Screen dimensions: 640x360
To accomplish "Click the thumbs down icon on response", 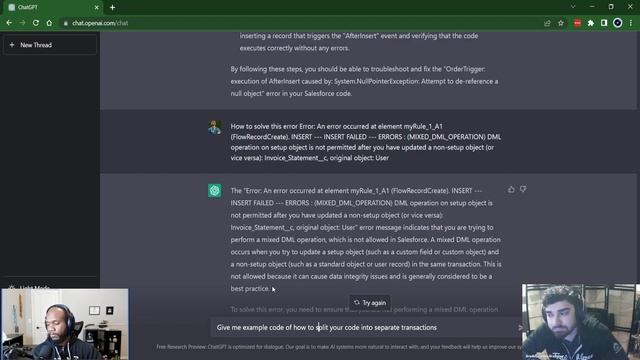I will (523, 189).
